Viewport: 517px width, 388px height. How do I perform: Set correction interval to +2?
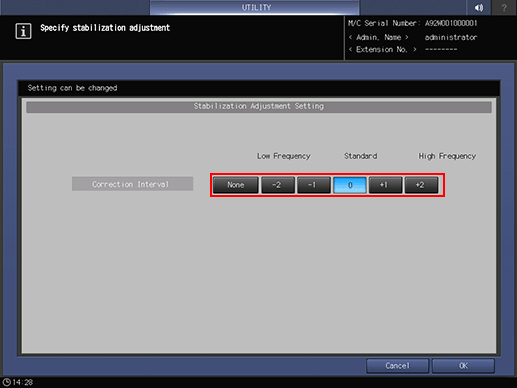pos(421,185)
